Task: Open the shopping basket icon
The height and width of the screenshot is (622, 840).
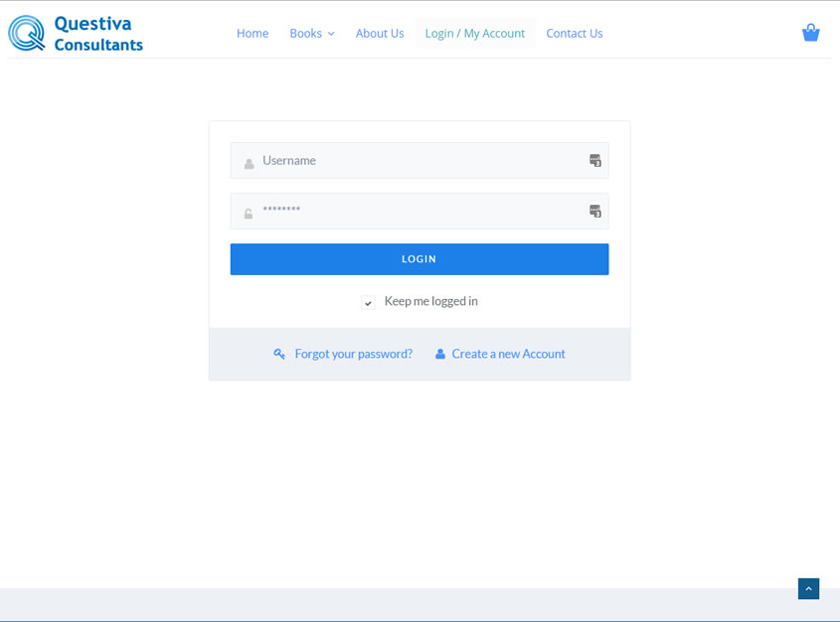Action: 810,33
